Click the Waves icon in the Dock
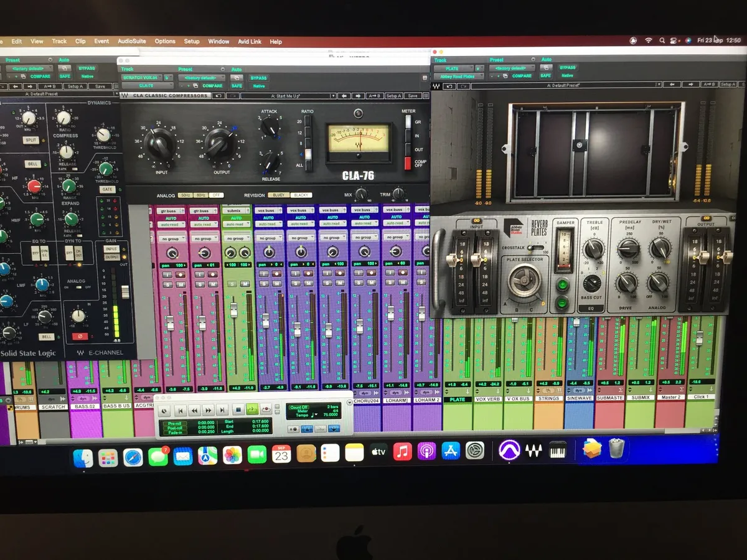The image size is (747, 560). (534, 450)
